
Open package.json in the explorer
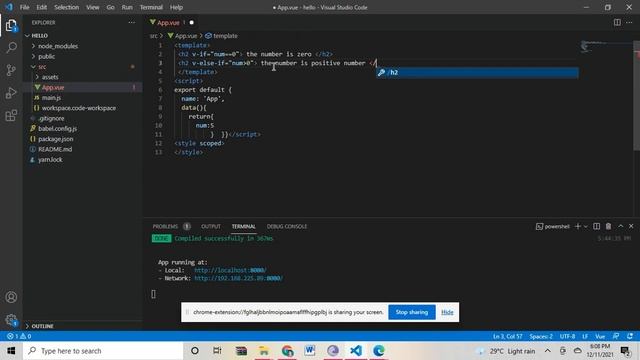[56, 139]
